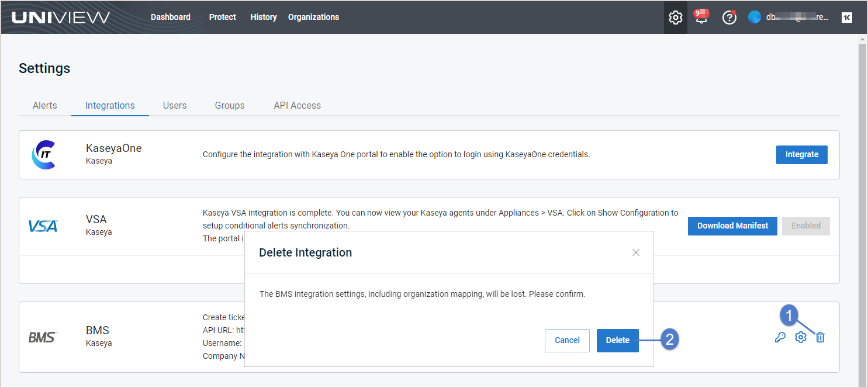Click the VSA Enabled button

click(x=806, y=226)
